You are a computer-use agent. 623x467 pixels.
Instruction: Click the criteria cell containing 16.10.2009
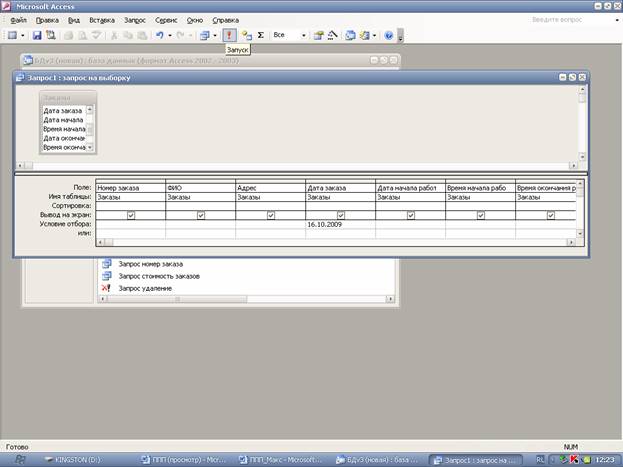pyautogui.click(x=340, y=225)
